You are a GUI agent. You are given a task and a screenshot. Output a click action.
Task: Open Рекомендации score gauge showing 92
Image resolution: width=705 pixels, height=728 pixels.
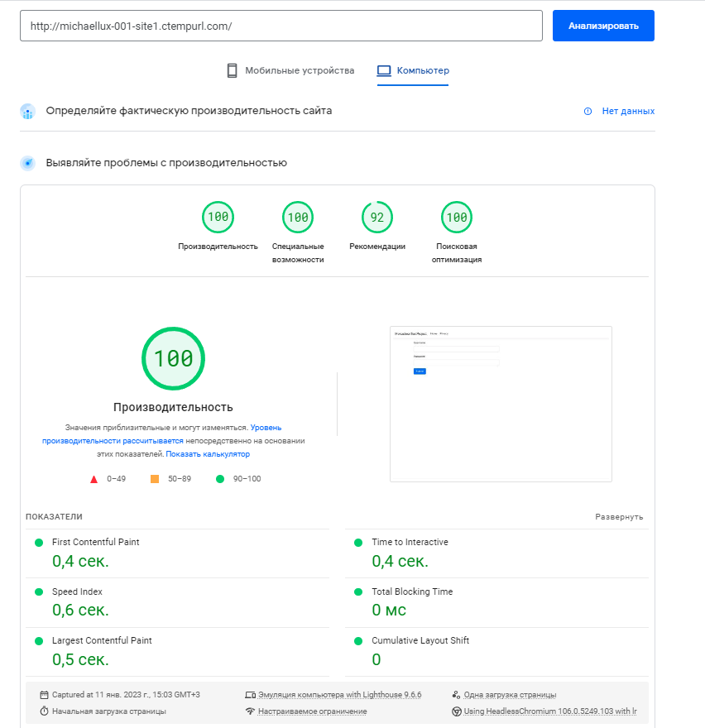coord(377,217)
